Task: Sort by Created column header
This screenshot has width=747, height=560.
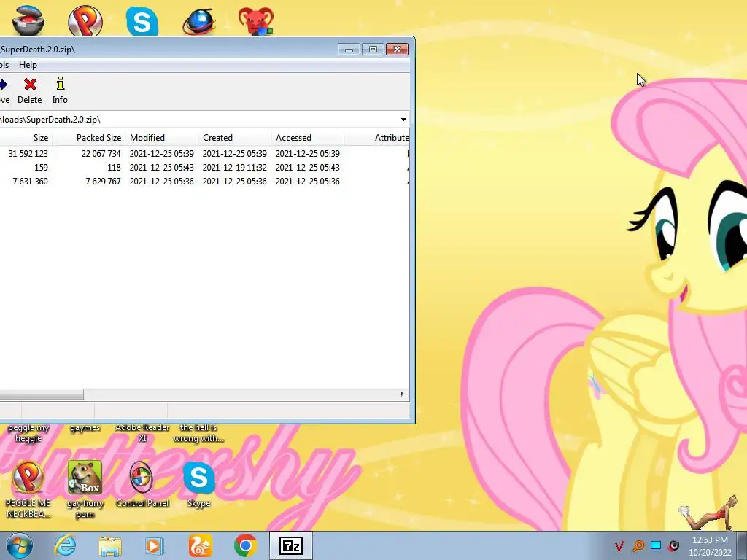Action: tap(235, 138)
